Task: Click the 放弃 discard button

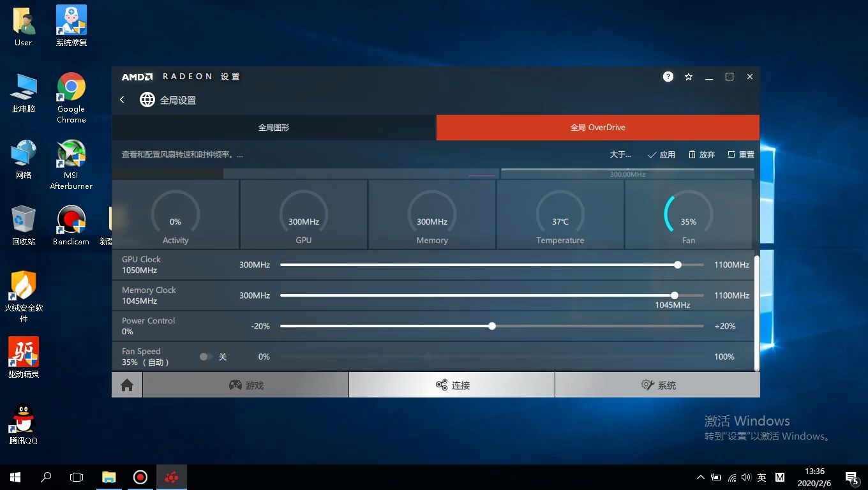Action: [701, 155]
